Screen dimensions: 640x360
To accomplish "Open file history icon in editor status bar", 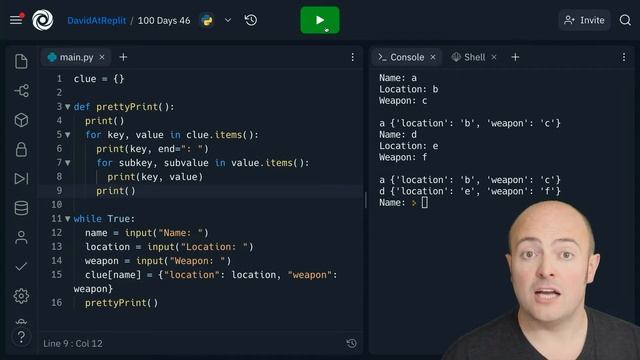I will pyautogui.click(x=351, y=344).
